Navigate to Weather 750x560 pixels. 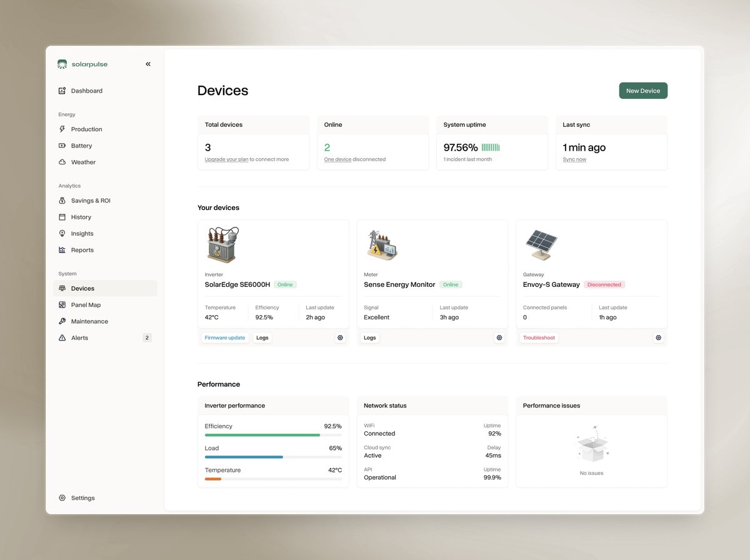[x=105, y=162]
